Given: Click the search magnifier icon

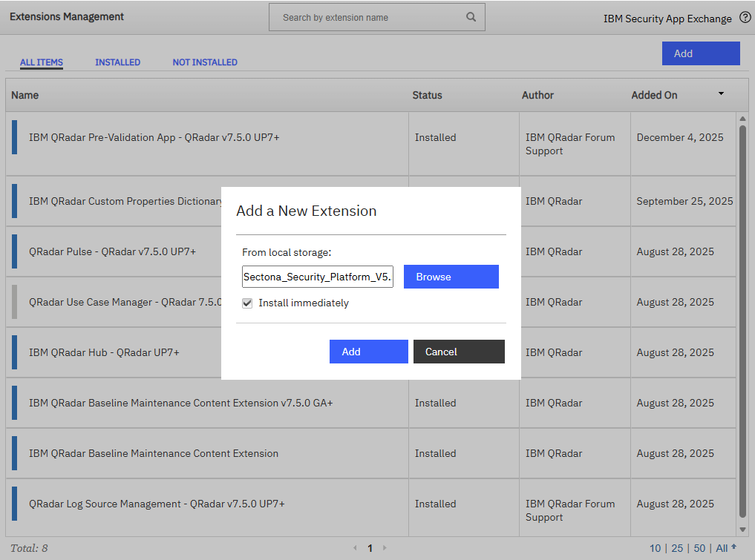Looking at the screenshot, I should pyautogui.click(x=471, y=16).
